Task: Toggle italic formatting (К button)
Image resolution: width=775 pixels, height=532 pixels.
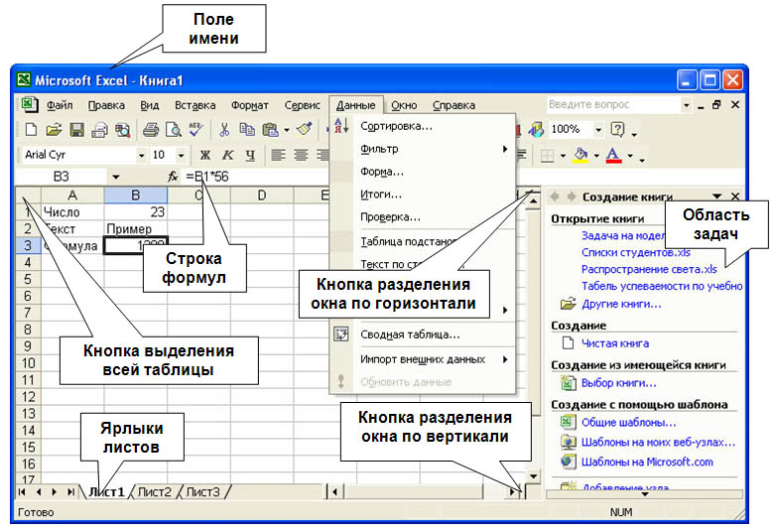Action: (227, 155)
